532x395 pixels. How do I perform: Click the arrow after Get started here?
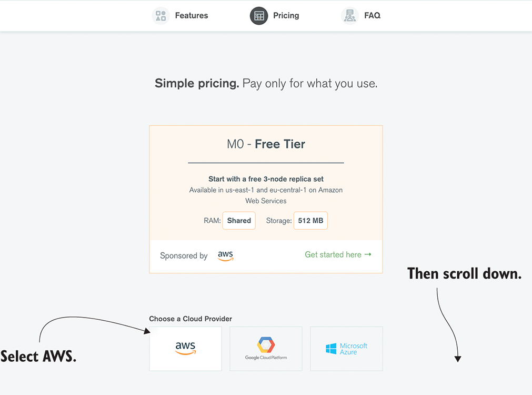[368, 254]
